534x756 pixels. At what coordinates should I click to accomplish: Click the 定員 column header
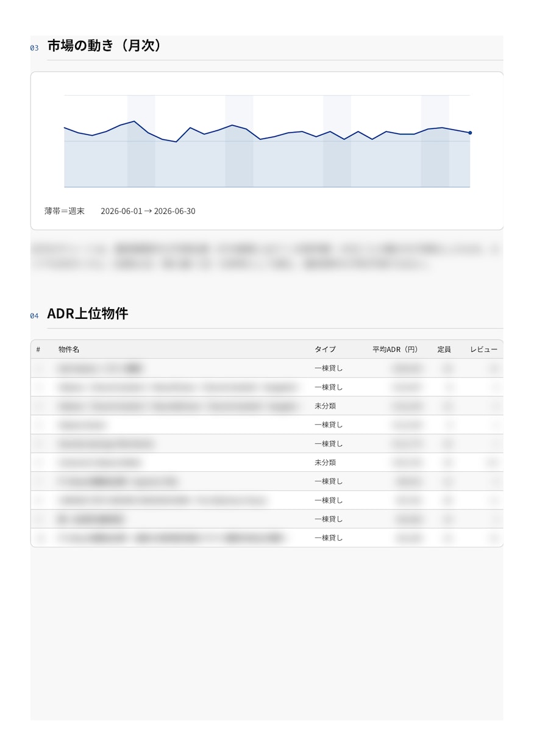444,350
